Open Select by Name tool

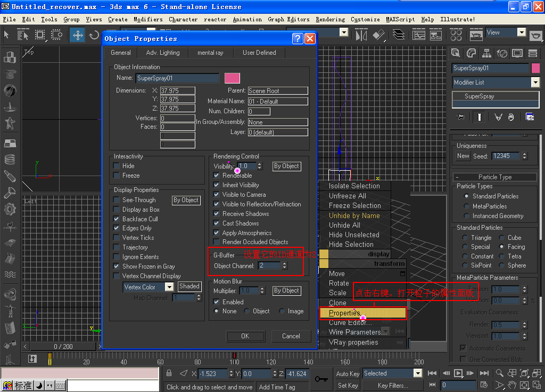coord(22,35)
